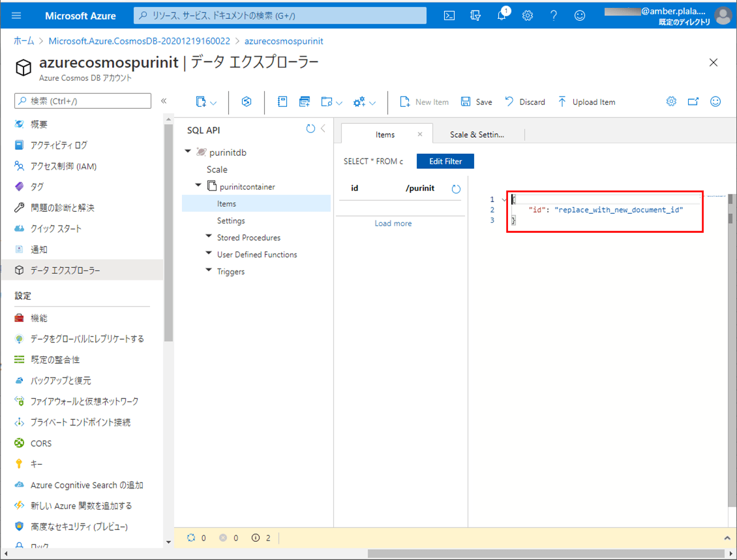Collapse the purinitcontainer node

(198, 185)
